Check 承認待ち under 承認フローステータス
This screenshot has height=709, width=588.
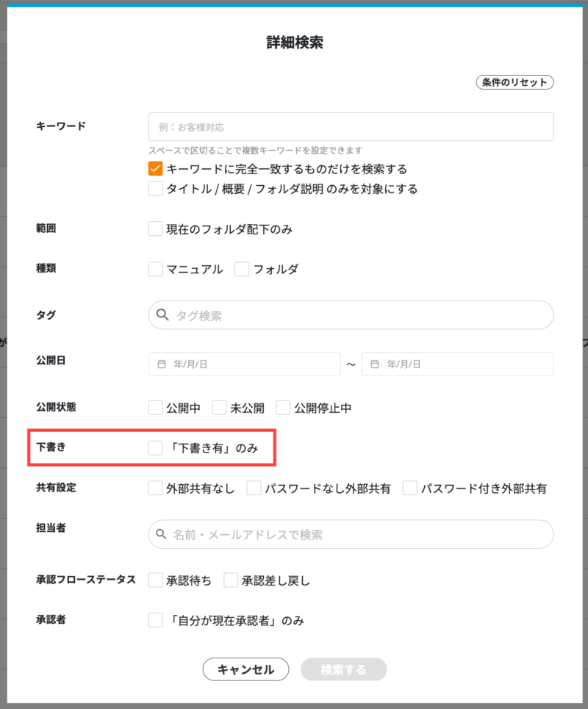(x=154, y=580)
